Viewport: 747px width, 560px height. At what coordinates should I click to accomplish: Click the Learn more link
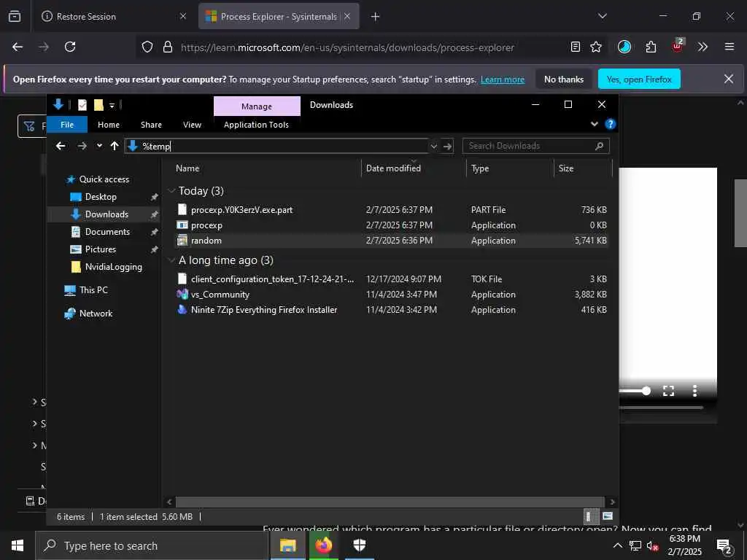pyautogui.click(x=503, y=79)
